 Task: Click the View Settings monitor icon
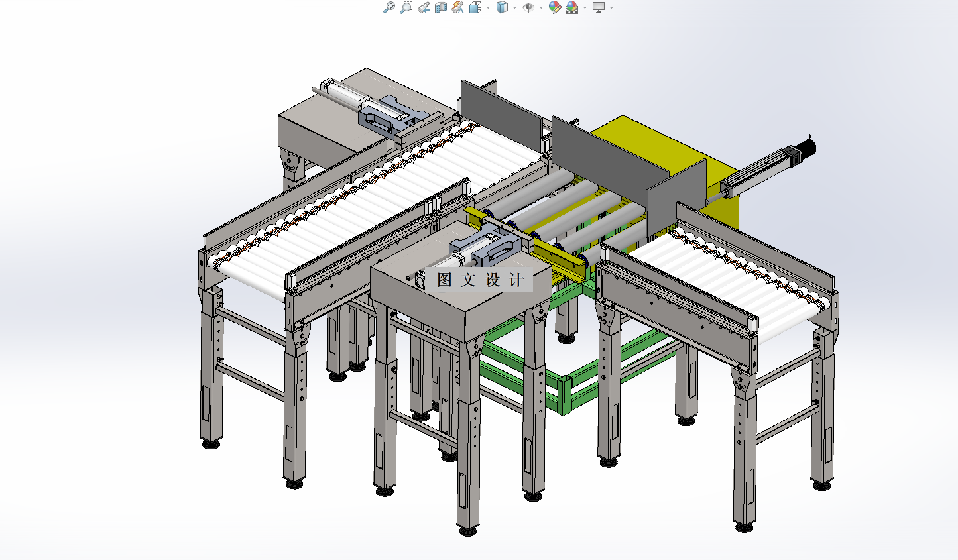tap(599, 7)
